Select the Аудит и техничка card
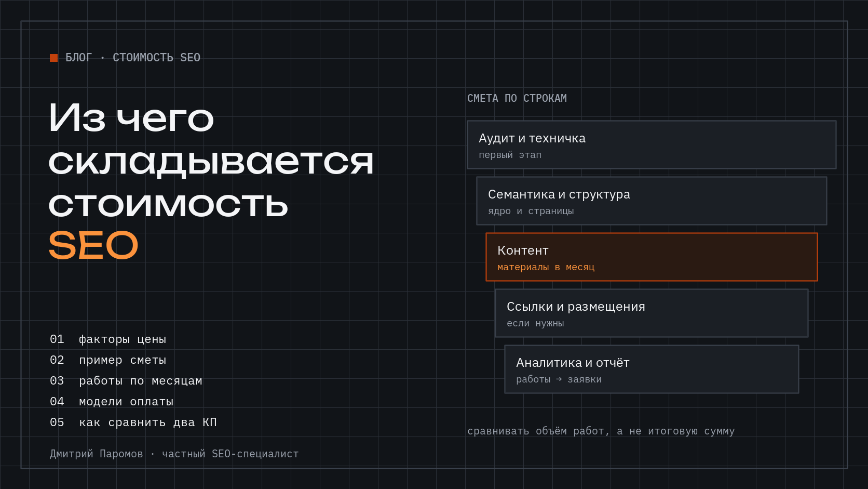The height and width of the screenshot is (489, 868). click(x=652, y=145)
